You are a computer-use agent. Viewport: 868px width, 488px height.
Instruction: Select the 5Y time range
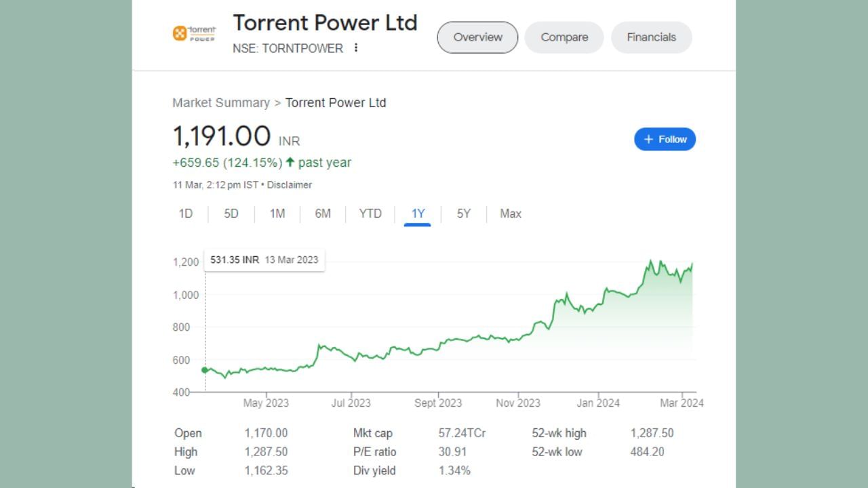coord(464,213)
